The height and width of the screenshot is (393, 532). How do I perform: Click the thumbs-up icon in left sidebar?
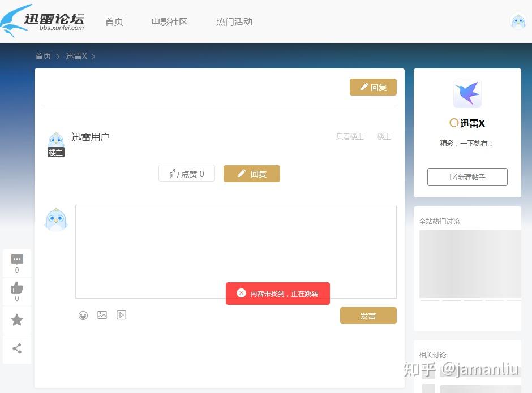[17, 288]
